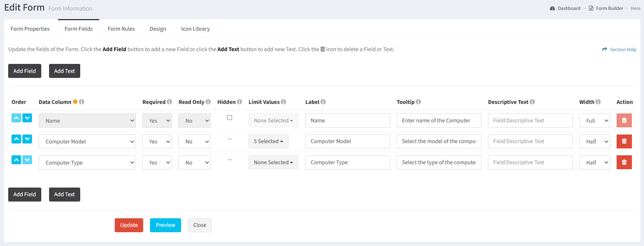Viewport: 644px width, 246px height.
Task: Move Computer Model row down
Action: tap(27, 139)
